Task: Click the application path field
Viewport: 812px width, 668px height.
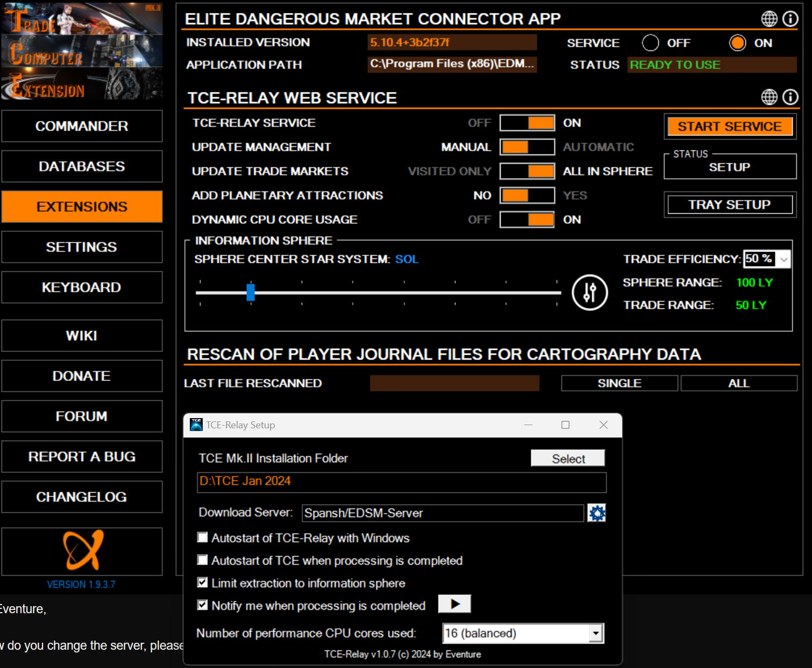Action: coord(452,64)
